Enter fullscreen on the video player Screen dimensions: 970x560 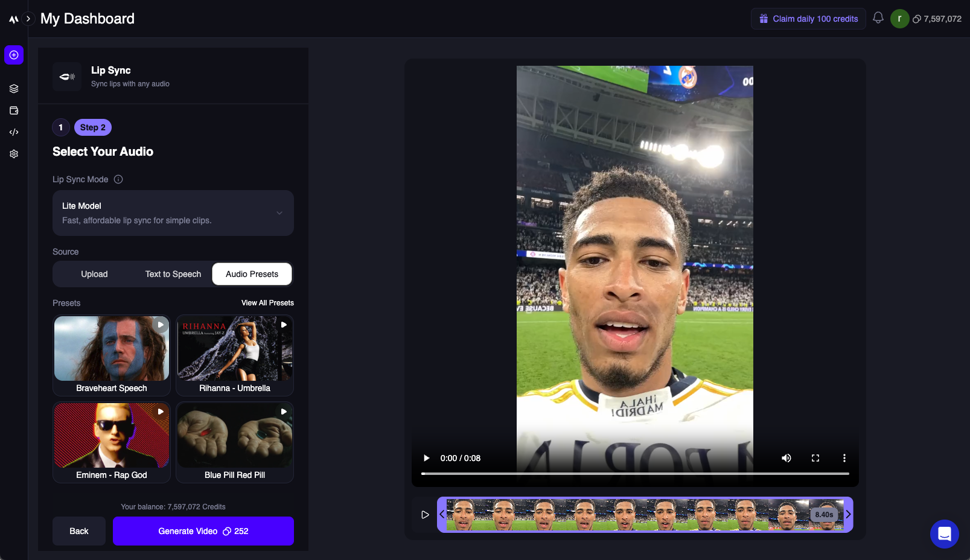click(x=815, y=458)
